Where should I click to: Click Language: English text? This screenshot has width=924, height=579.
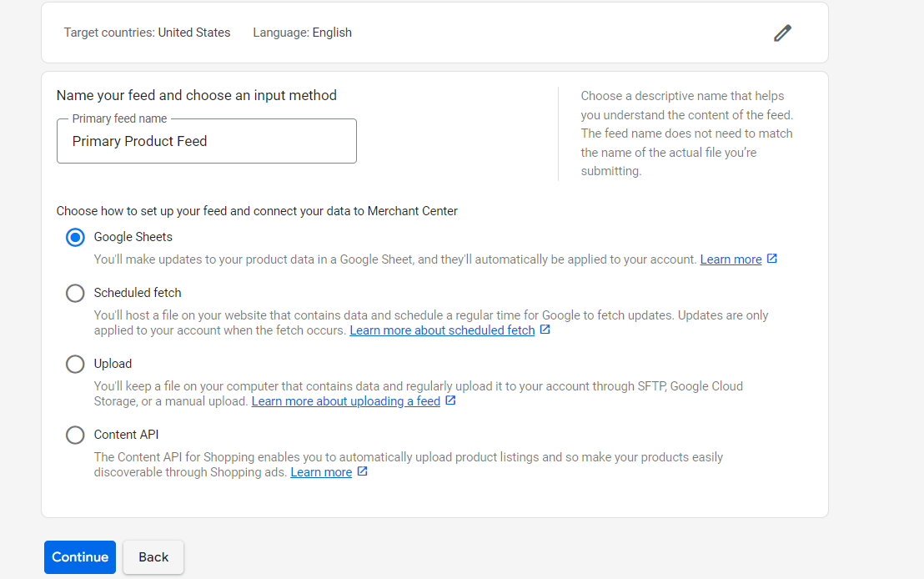(x=303, y=33)
